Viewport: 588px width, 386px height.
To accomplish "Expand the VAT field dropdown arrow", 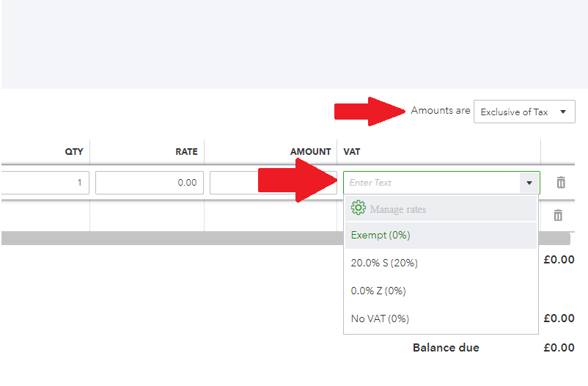I will pyautogui.click(x=529, y=183).
